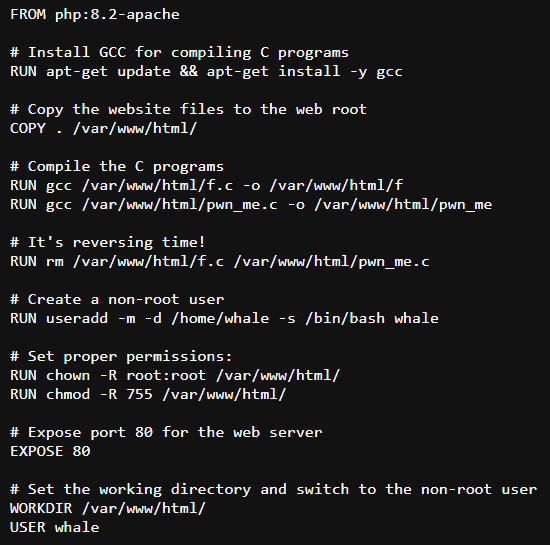
Task: Click the gcc pwn_me.c compile line
Action: point(251,204)
